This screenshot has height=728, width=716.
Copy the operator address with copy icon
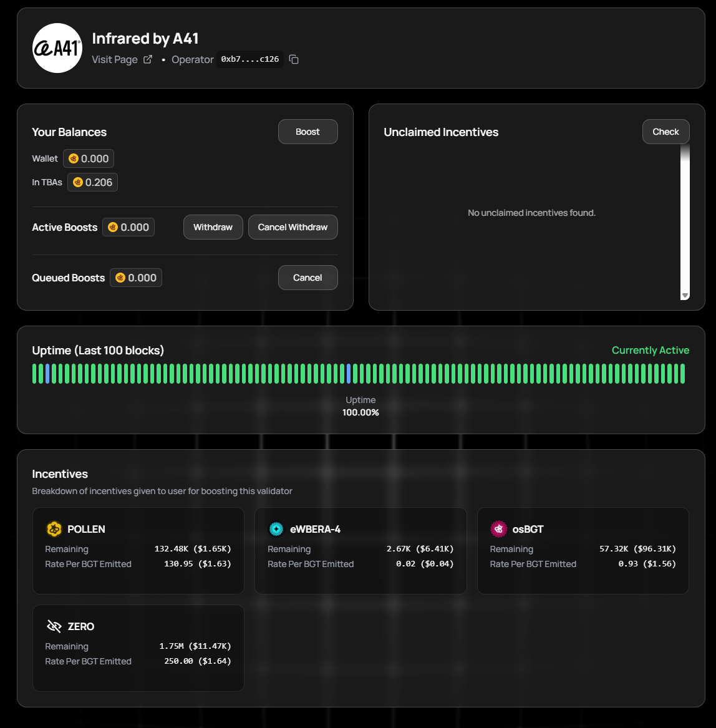pos(294,60)
